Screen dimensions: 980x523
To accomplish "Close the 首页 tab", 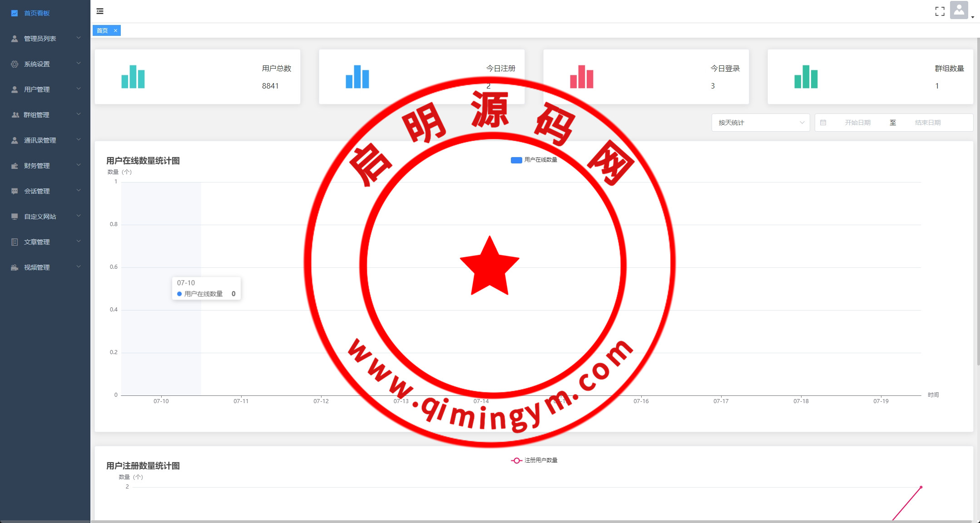I will [115, 30].
